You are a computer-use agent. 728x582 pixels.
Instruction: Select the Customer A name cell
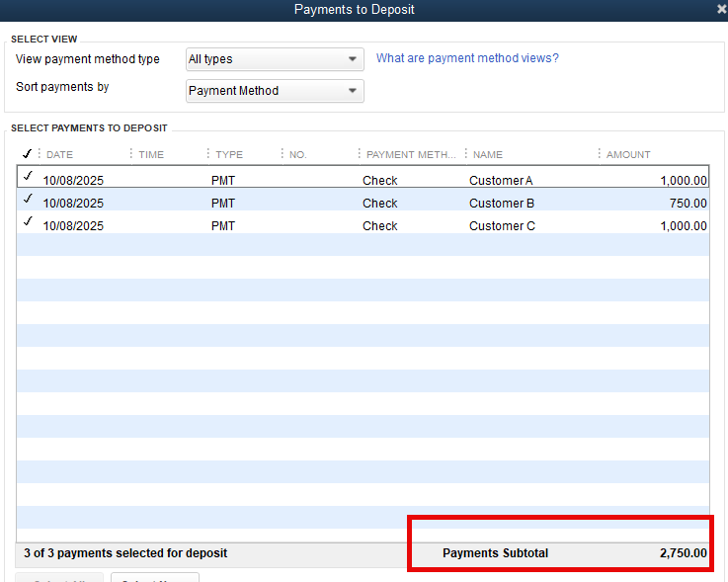point(501,181)
